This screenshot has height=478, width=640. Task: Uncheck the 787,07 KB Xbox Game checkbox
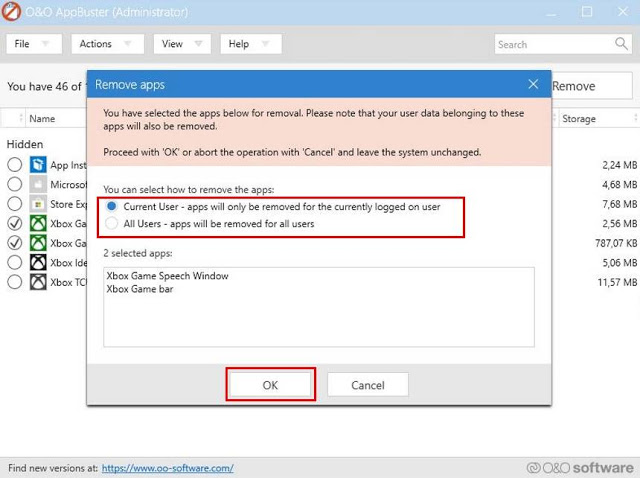coord(15,243)
